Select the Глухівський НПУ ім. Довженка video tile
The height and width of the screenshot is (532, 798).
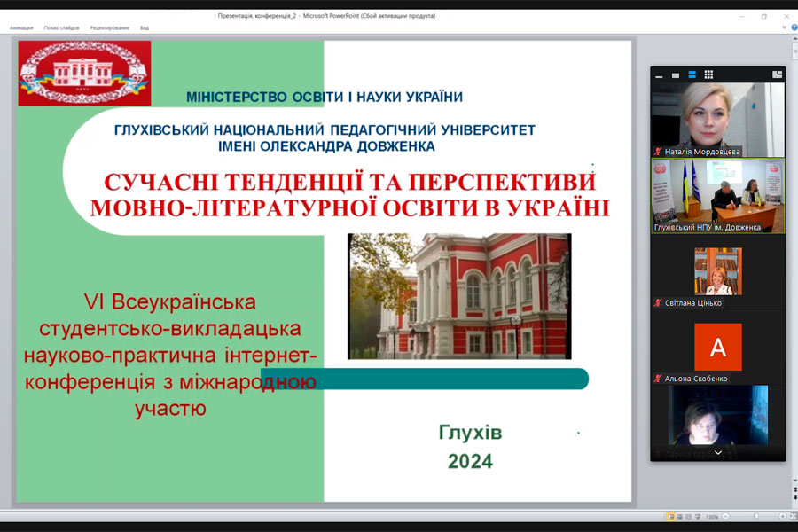coord(717,196)
